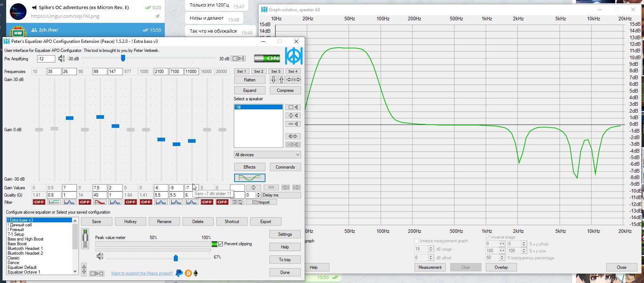Click the Compress button
644x283 pixels.
[285, 90]
